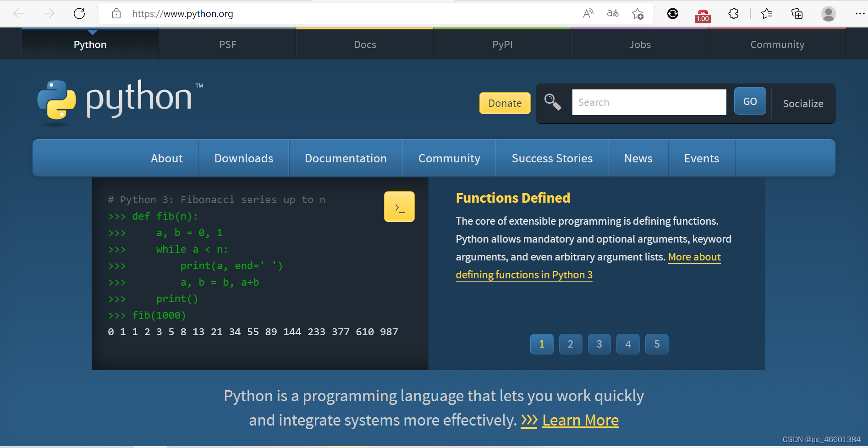Go to slide 4
868x448 pixels.
pyautogui.click(x=628, y=344)
